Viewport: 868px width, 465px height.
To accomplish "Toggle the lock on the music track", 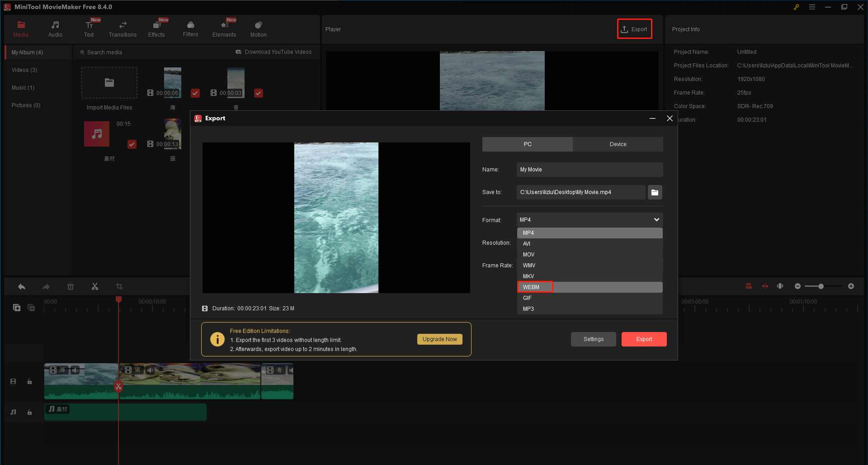I will (x=29, y=412).
